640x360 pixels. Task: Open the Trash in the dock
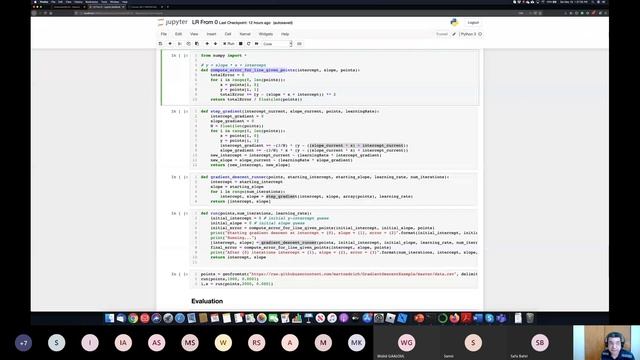tap(530, 318)
